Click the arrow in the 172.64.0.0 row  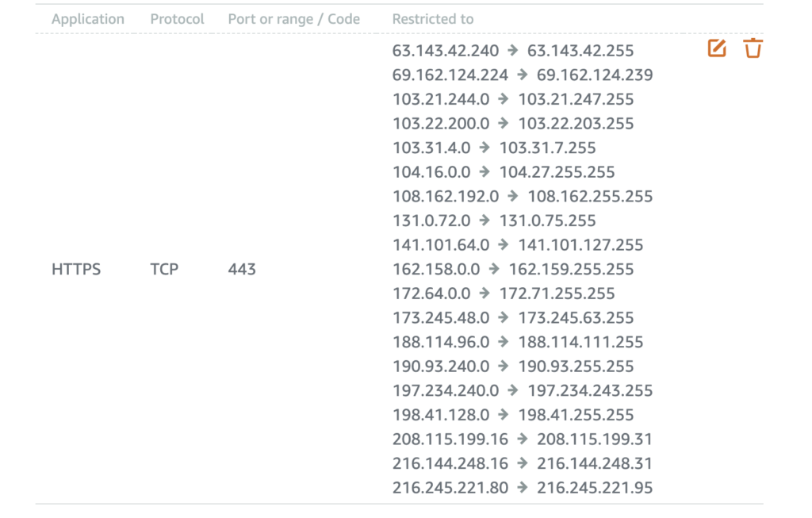point(485,294)
